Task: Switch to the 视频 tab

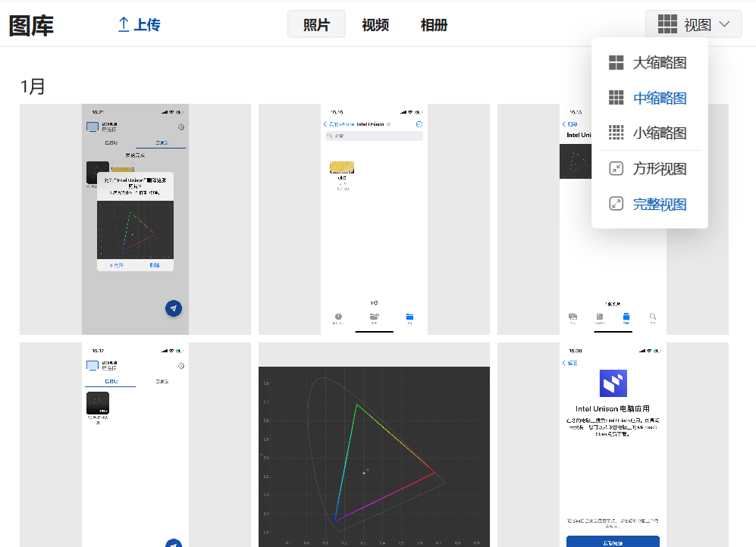Action: (x=376, y=23)
